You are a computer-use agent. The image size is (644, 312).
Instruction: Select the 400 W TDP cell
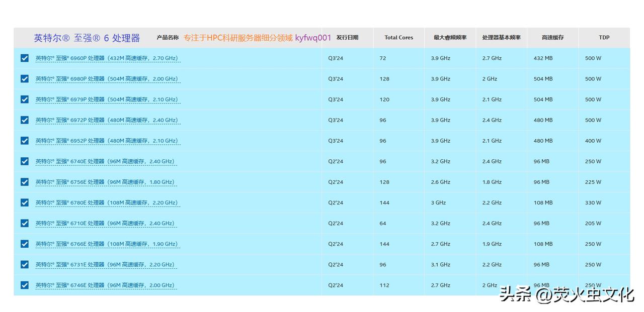coord(593,141)
